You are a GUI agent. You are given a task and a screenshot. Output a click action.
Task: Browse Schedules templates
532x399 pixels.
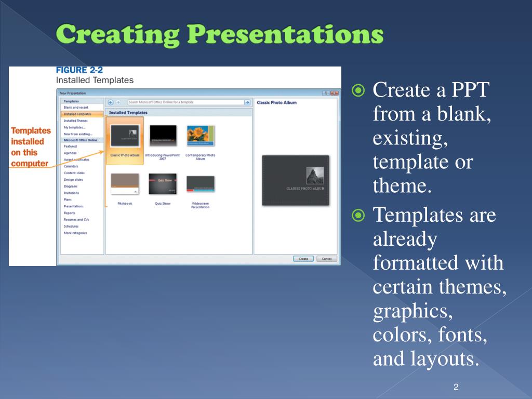[71, 227]
